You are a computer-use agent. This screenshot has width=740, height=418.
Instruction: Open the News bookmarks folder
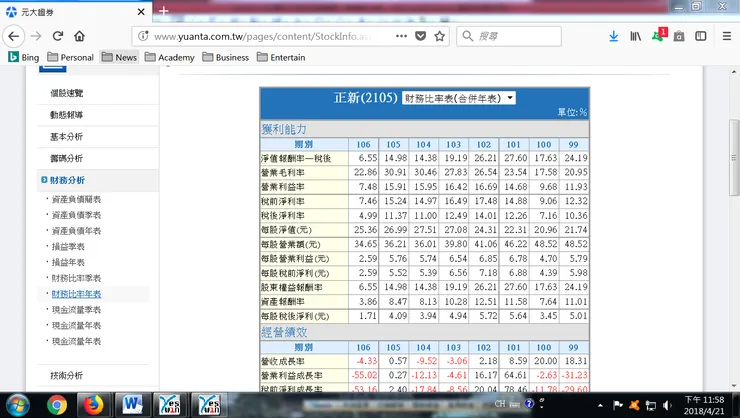[119, 57]
